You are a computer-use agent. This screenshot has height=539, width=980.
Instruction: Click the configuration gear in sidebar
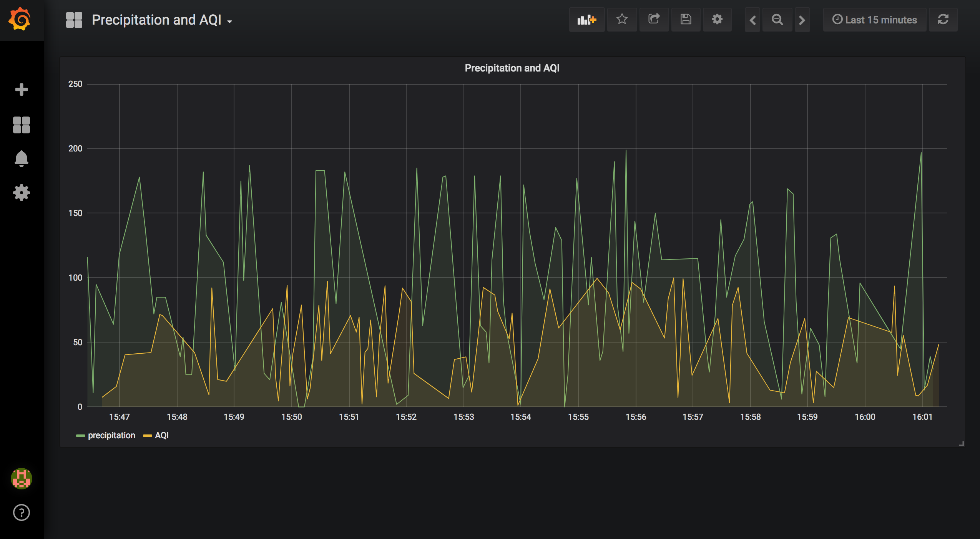click(21, 193)
